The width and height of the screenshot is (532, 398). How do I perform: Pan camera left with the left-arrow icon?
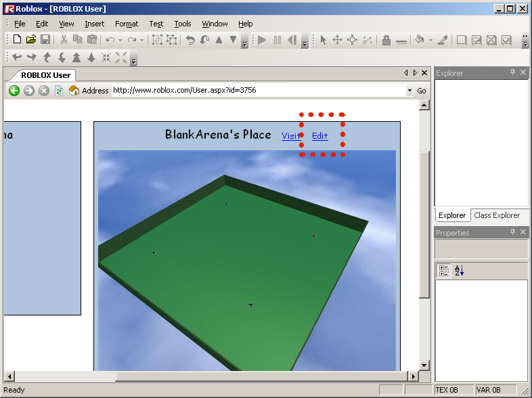[x=17, y=58]
